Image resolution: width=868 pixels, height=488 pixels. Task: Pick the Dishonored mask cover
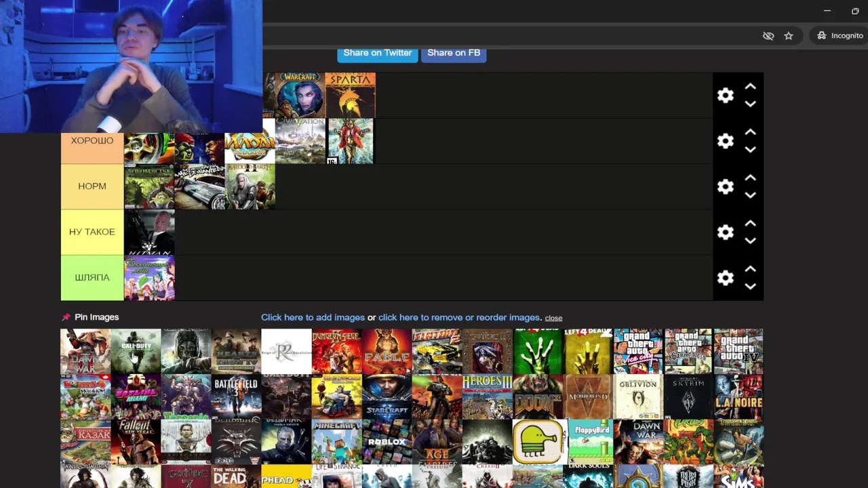pos(186,351)
